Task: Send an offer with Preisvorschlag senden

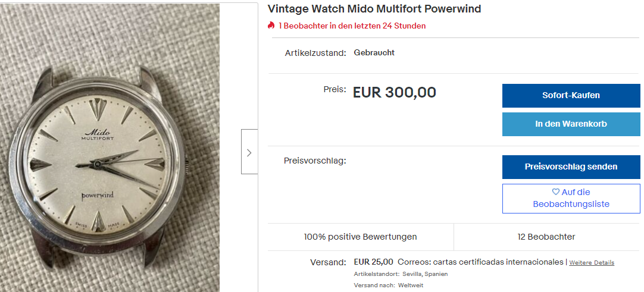Action: 571,167
